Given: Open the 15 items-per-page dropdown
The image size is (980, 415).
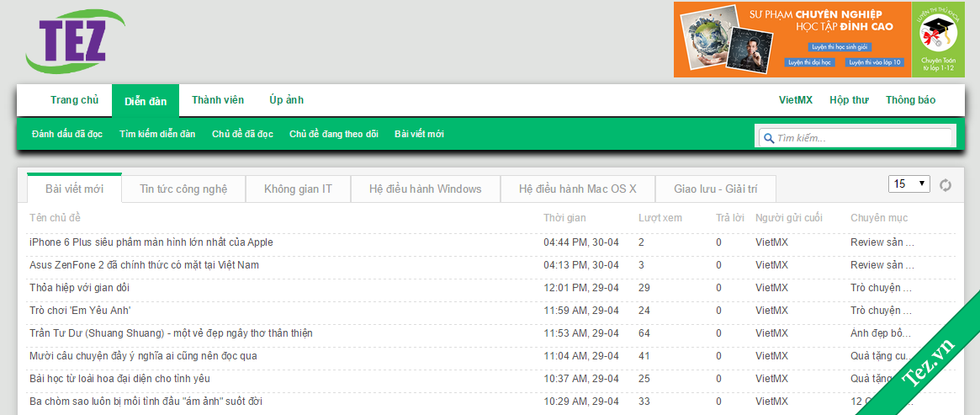Looking at the screenshot, I should coord(909,184).
